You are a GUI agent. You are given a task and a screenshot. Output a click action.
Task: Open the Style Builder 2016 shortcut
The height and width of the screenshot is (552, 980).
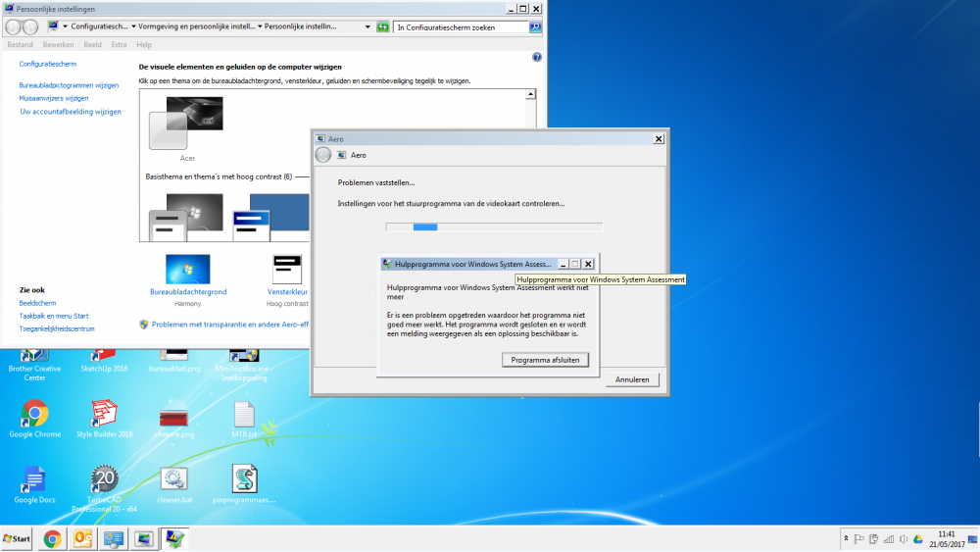click(x=104, y=414)
